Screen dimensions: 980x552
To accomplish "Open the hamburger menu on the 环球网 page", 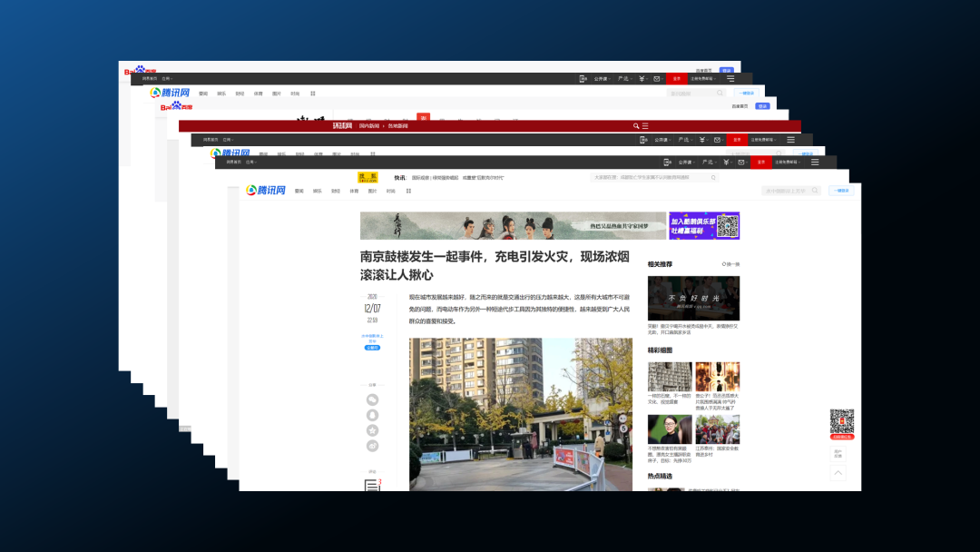I will coord(645,127).
